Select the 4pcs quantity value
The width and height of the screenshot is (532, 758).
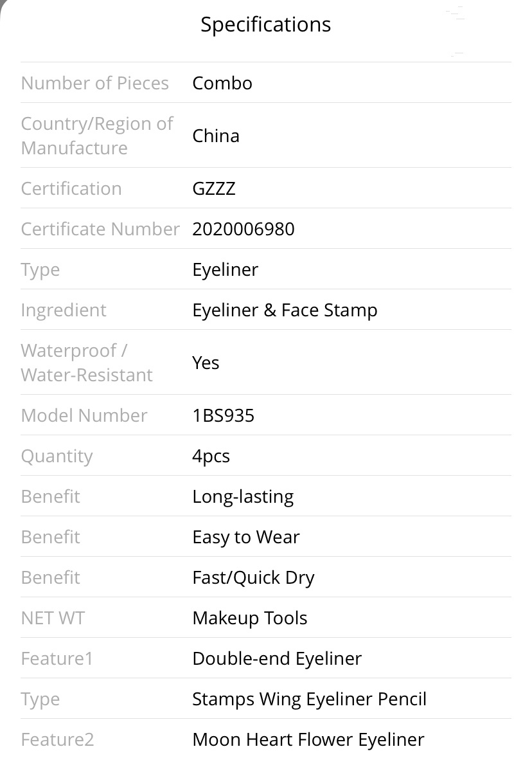211,456
